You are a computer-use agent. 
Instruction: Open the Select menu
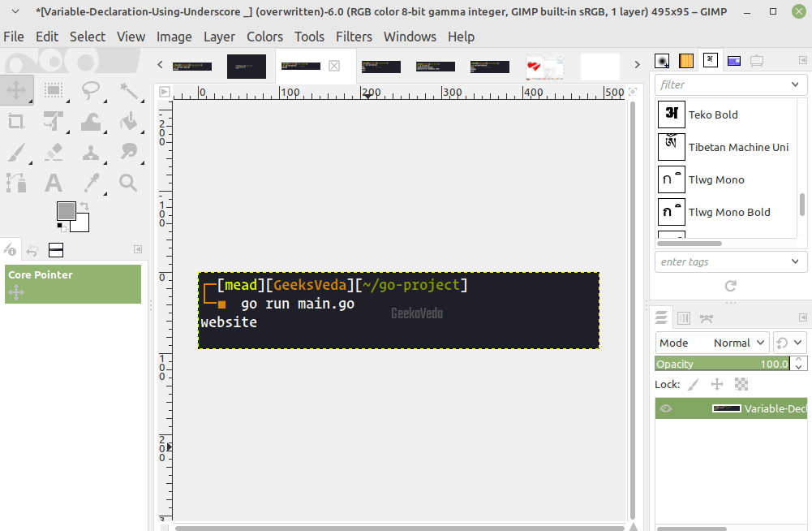[88, 37]
